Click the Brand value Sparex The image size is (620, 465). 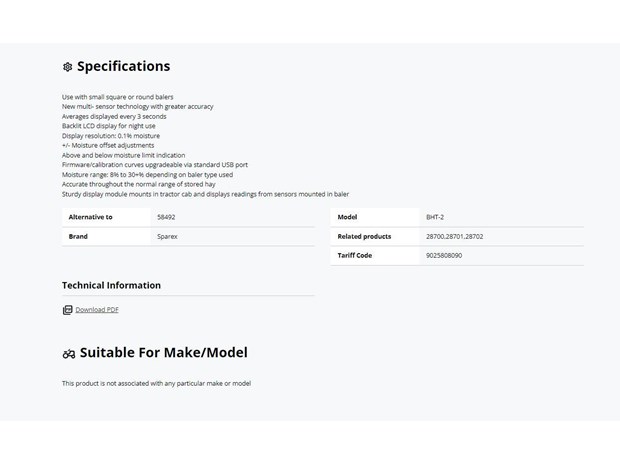click(167, 236)
